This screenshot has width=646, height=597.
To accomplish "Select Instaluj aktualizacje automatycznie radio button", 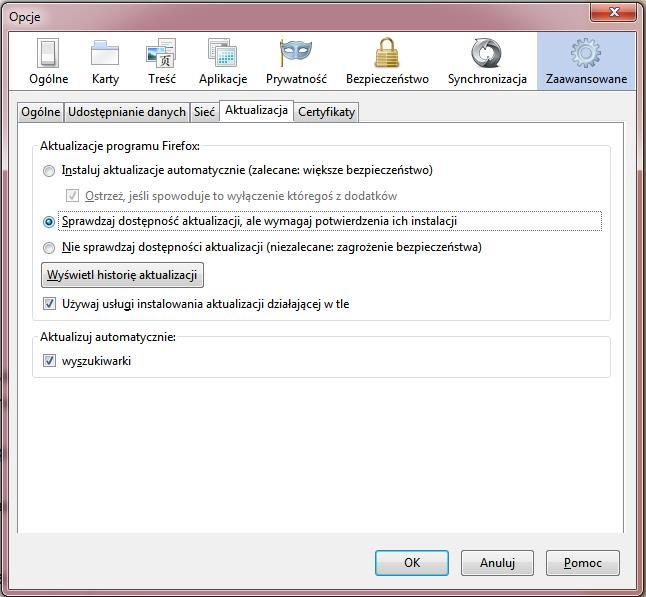I will [x=49, y=171].
